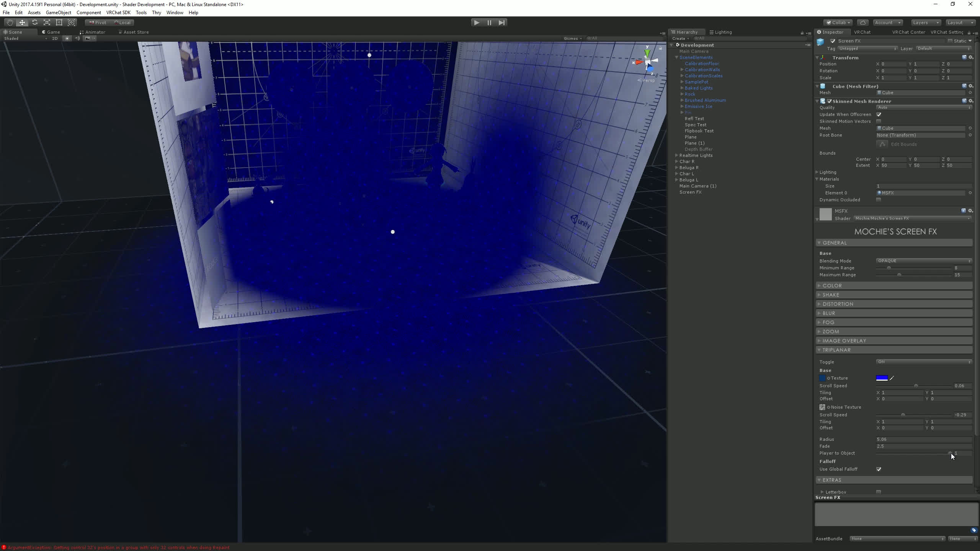980x551 pixels.
Task: Uncheck Update When Offscreen on Skinned Mesh Renderer
Action: (879, 114)
